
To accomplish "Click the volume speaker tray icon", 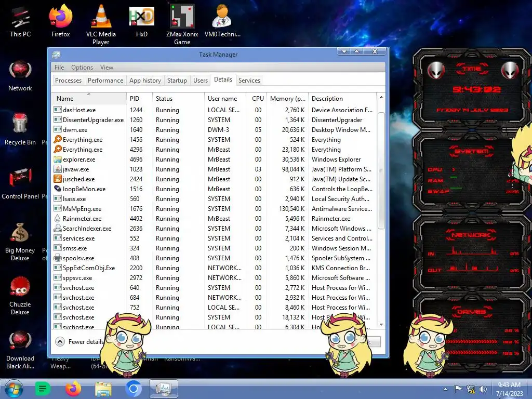I will [x=483, y=389].
